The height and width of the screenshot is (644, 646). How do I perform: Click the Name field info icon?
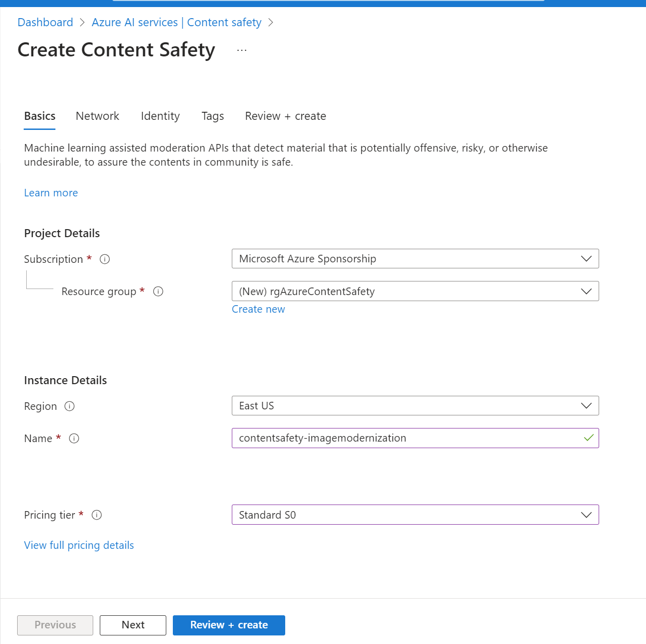pos(74,439)
